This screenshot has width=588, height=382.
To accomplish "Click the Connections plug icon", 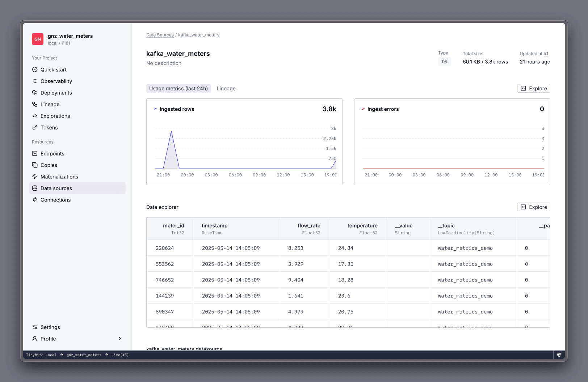I will point(35,200).
